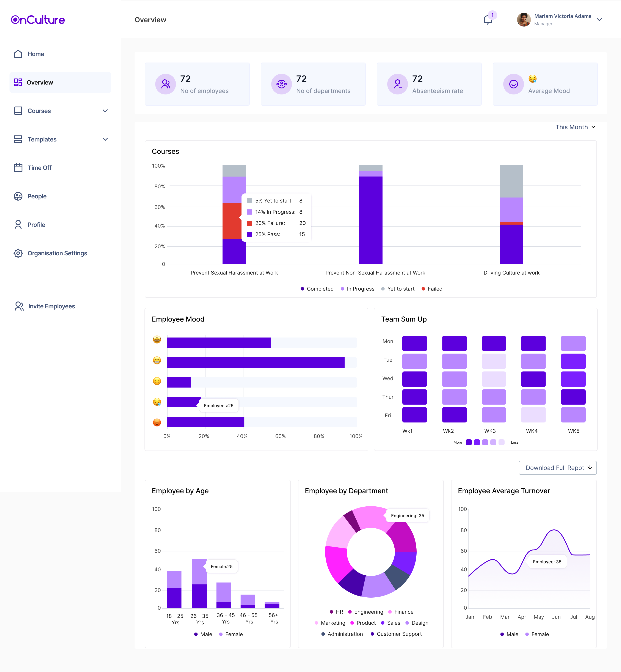Toggle In Progress legend in Courses chart
Viewport: 621px width, 672px height.
(357, 289)
